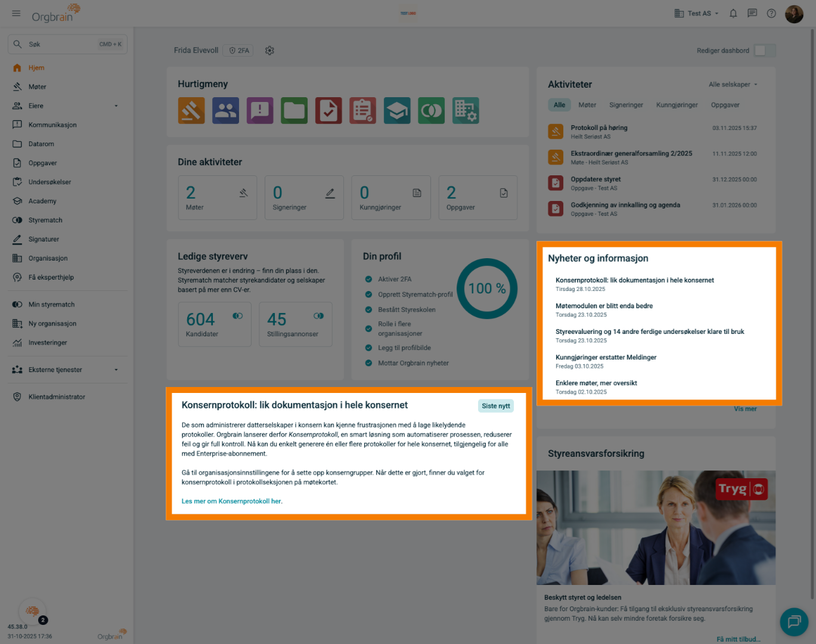Follow Les mer om Konsernprotokoll her link
The height and width of the screenshot is (644, 816).
232,501
